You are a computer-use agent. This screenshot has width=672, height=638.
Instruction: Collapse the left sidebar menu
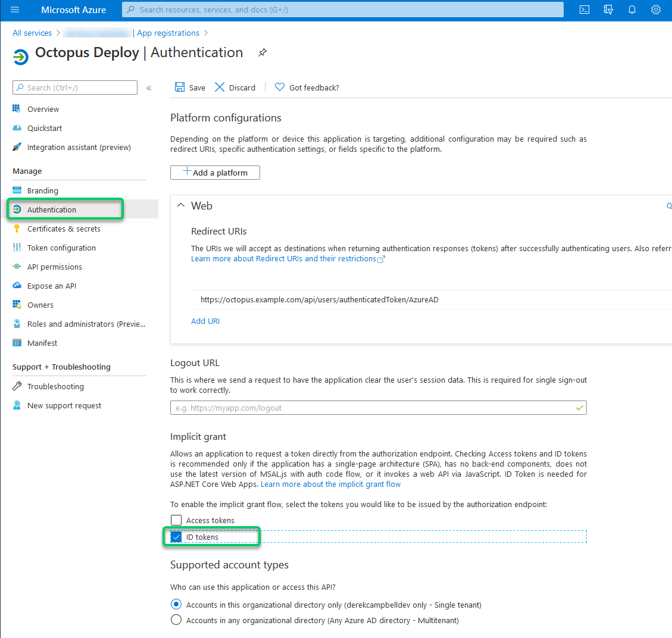(x=149, y=88)
